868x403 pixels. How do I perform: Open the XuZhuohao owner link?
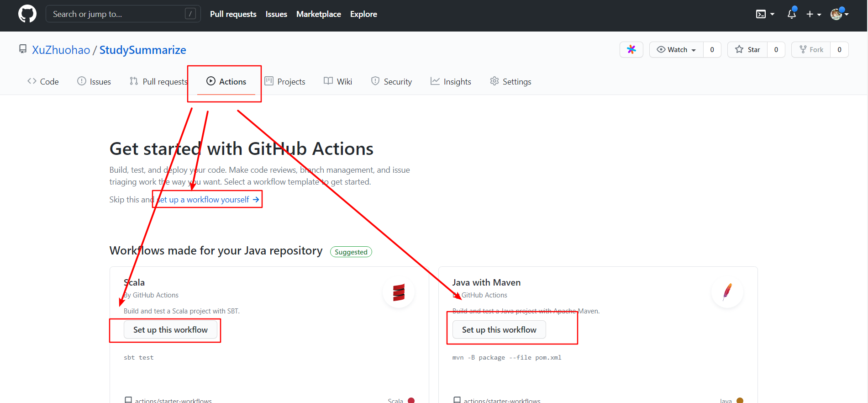click(61, 50)
